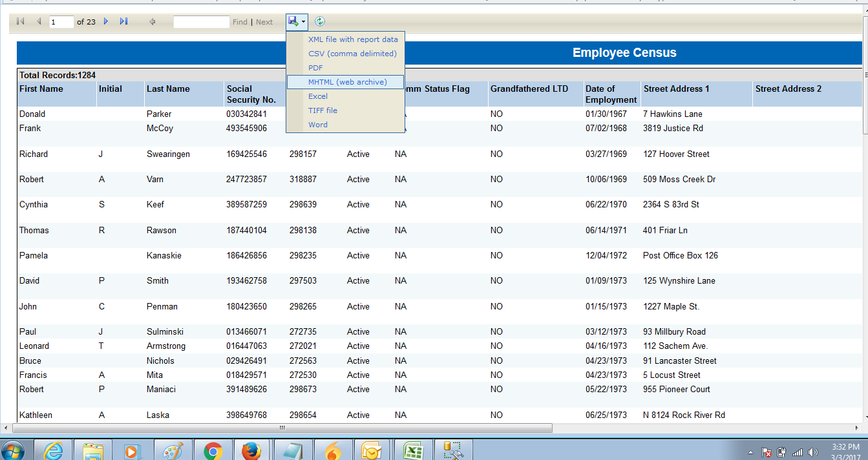Click the Street Address 2 header
This screenshot has width=868, height=460.
[x=789, y=89]
